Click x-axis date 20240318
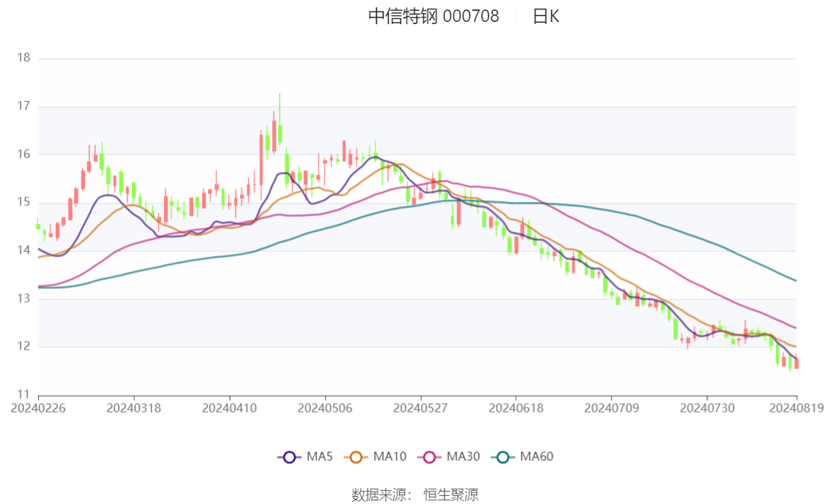 coord(134,408)
